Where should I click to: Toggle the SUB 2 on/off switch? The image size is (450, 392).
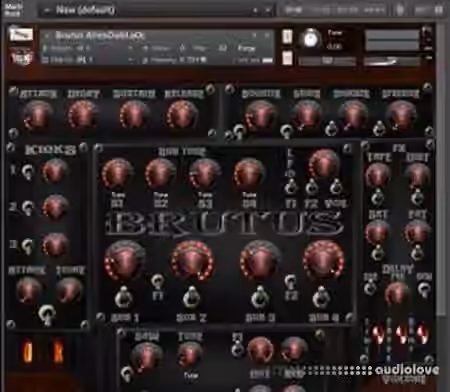(x=191, y=297)
